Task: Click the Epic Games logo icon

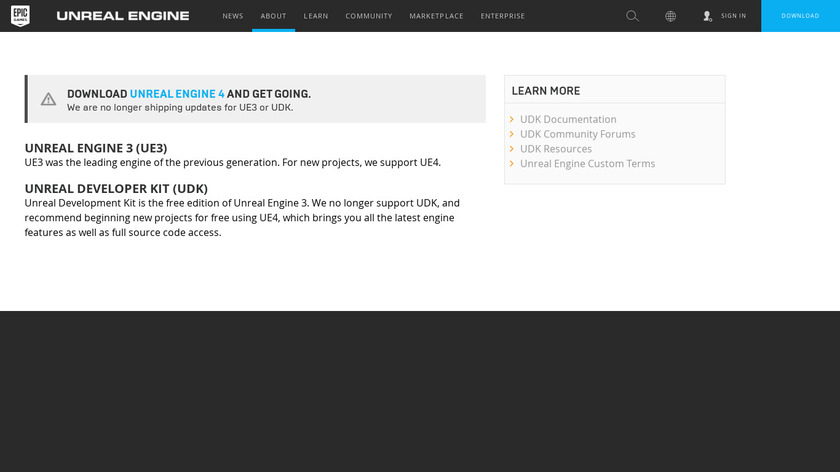Action: [x=20, y=16]
